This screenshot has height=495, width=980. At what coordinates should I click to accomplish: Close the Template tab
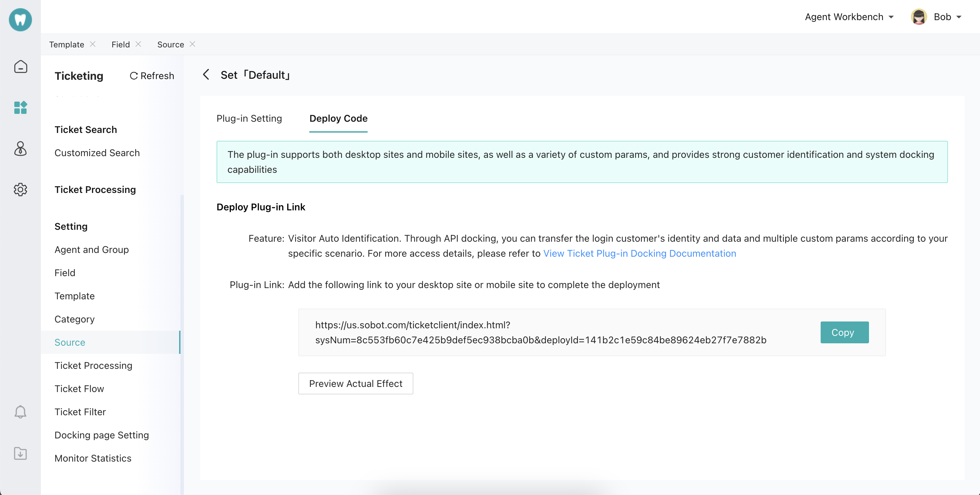92,44
